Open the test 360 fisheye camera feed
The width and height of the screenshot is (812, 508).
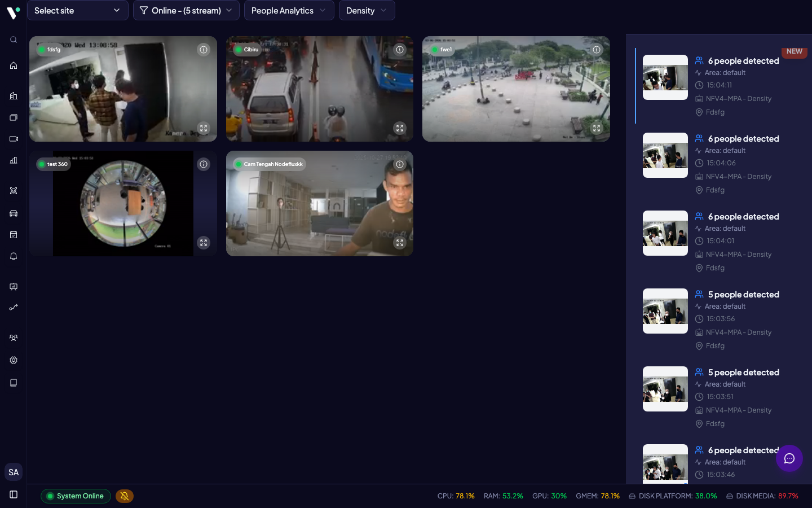click(x=123, y=203)
